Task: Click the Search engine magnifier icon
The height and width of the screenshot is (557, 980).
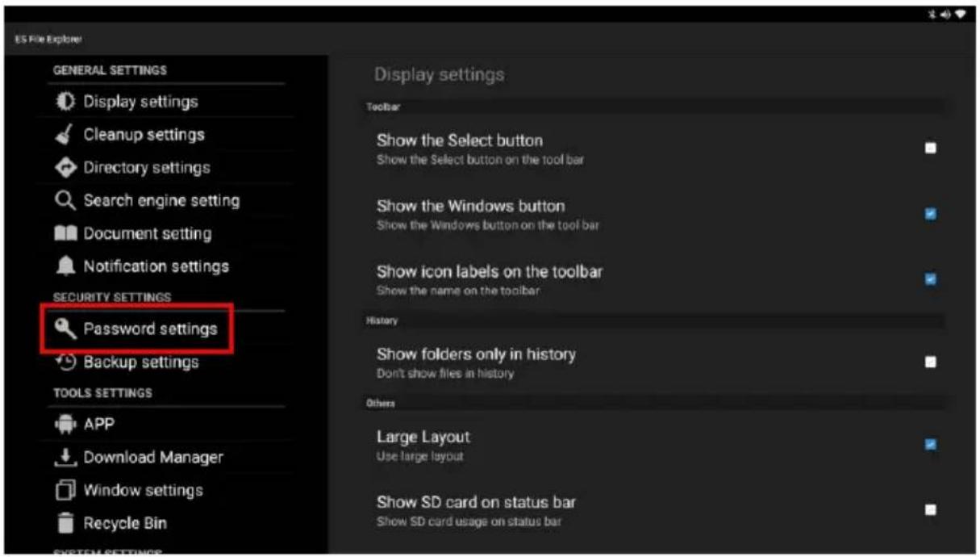Action: [x=65, y=200]
